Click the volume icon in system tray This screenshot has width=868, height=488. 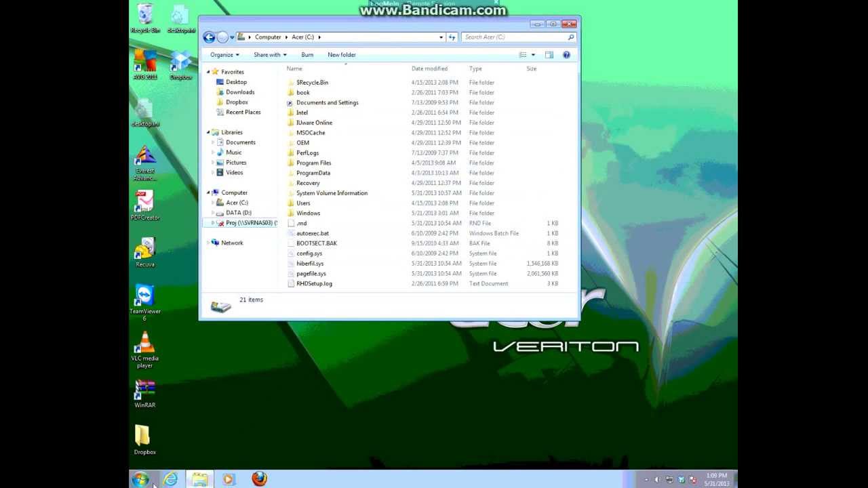(x=656, y=479)
